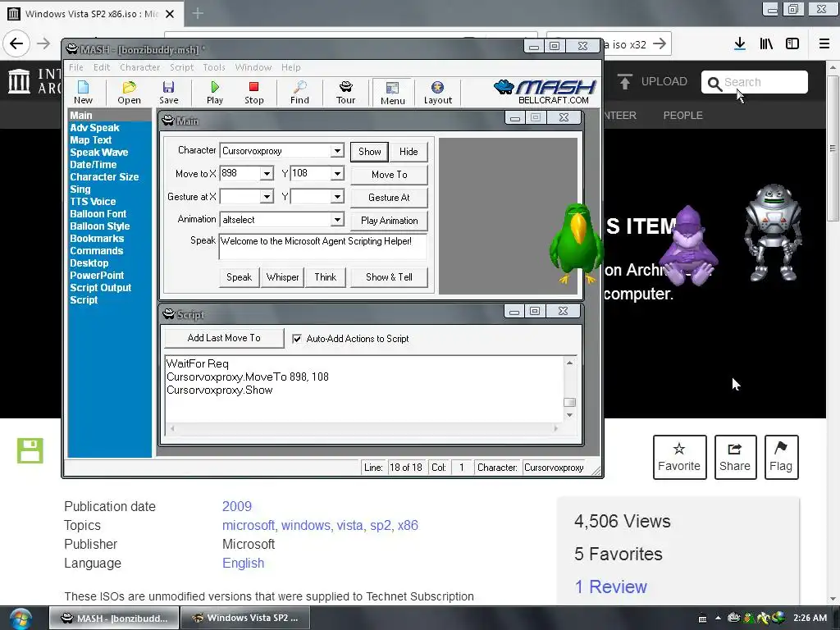Open the Firefox hamburger menu
840x630 pixels.
824,44
